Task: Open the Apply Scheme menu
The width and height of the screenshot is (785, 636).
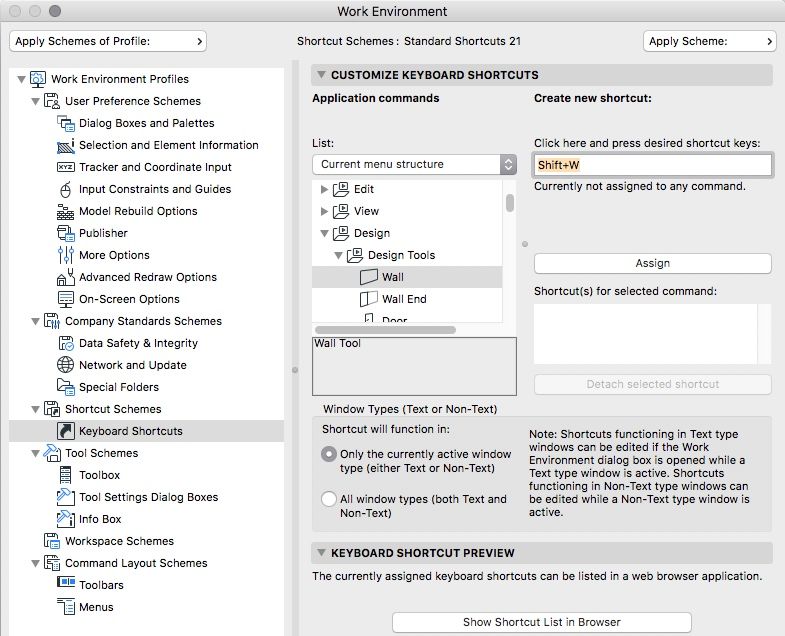Action: coord(709,41)
